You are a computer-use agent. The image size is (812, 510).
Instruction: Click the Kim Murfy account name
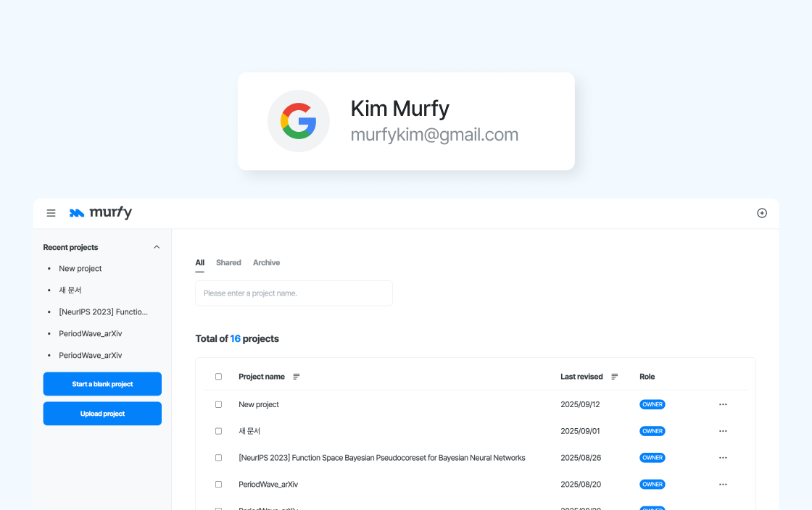point(399,109)
